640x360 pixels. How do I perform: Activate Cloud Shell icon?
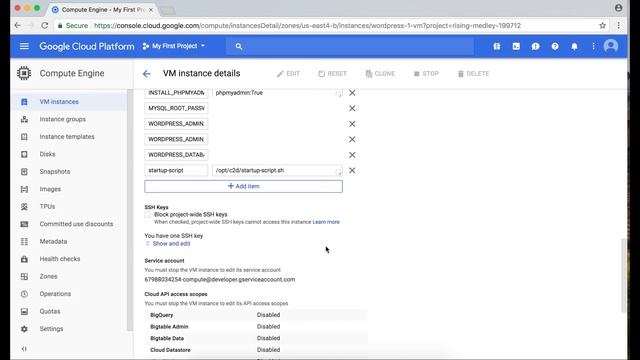point(516,47)
